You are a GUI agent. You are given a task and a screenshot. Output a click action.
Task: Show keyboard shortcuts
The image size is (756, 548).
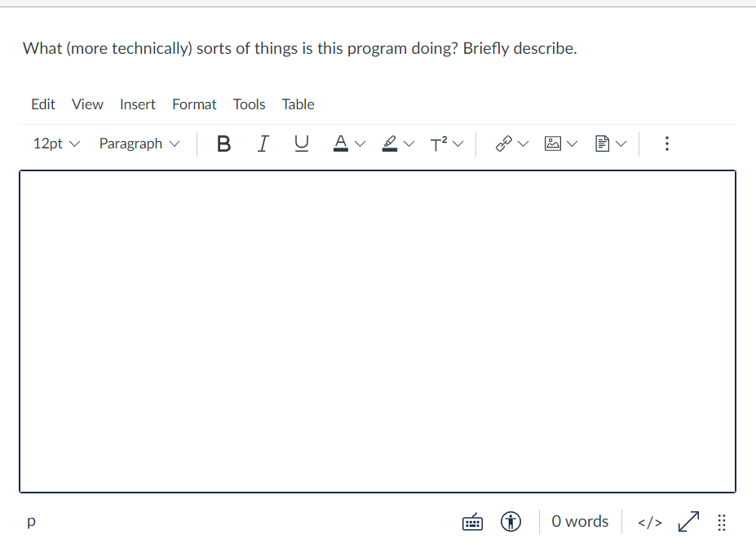click(x=471, y=521)
